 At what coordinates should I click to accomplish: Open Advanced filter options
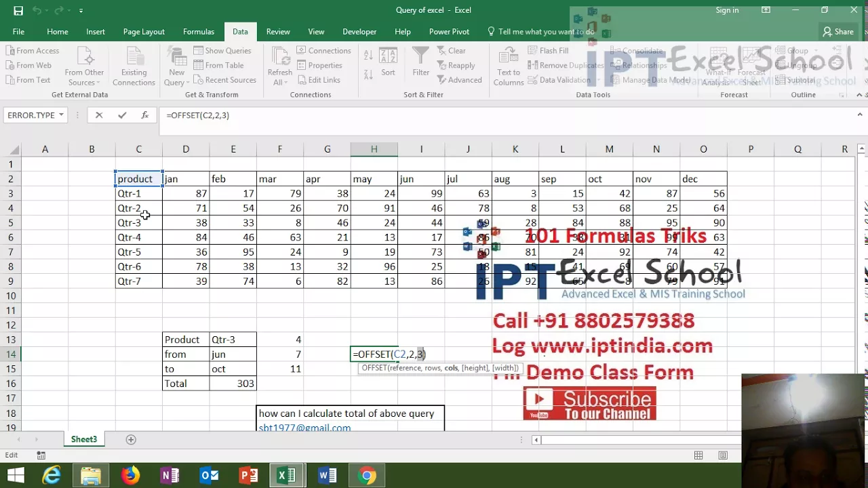click(459, 80)
